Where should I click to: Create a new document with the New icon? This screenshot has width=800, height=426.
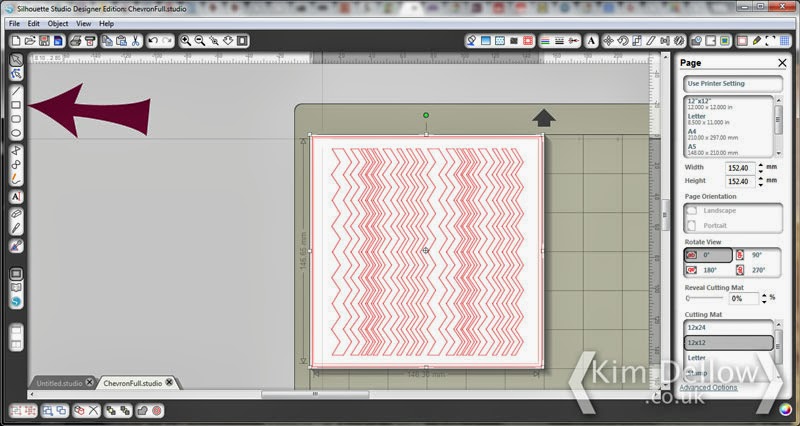coord(16,41)
